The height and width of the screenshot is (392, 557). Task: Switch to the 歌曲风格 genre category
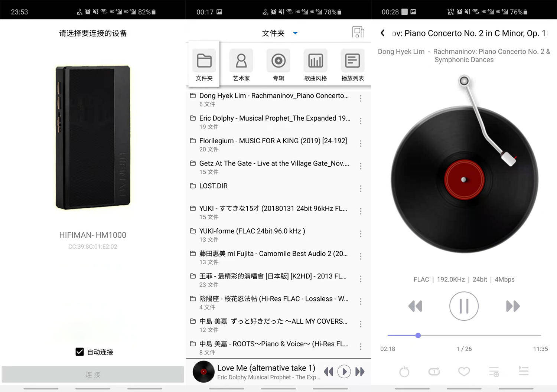pos(316,65)
